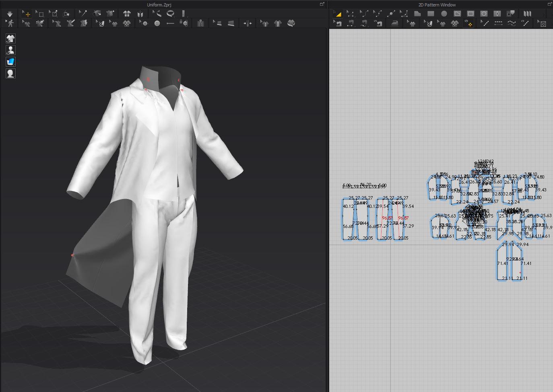Select the Circle pattern tool

click(x=444, y=14)
